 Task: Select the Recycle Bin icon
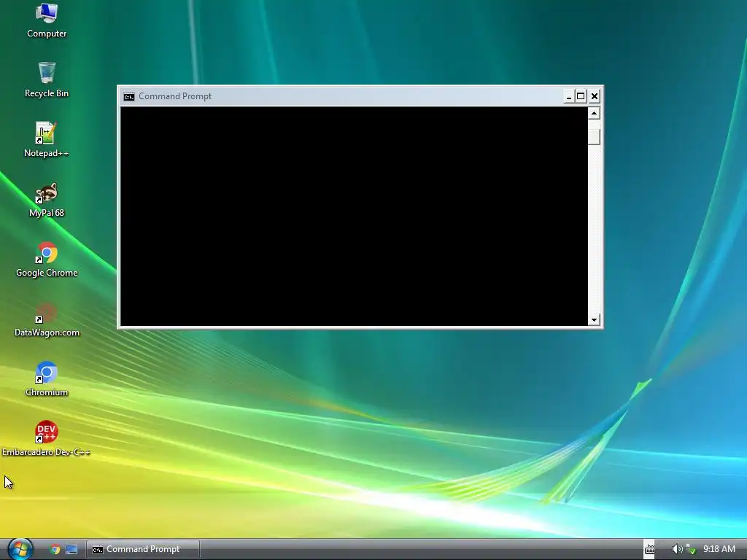click(x=47, y=80)
